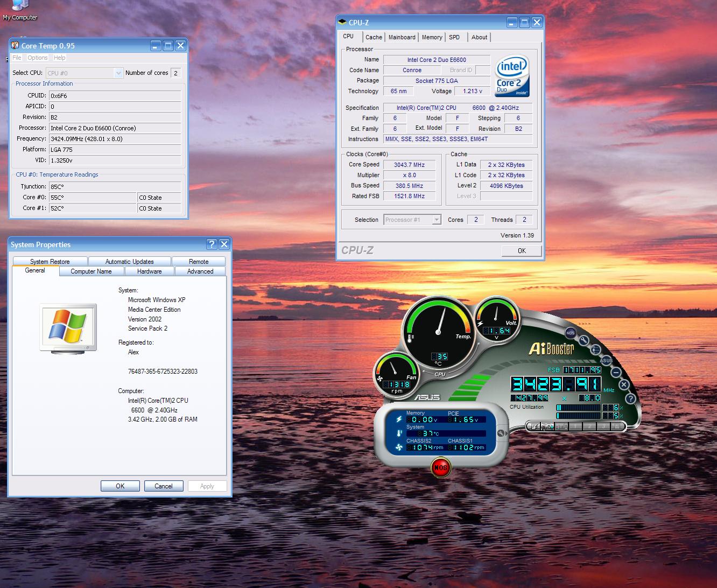717x588 pixels.
Task: Open AI Booster help question mark icon
Action: (631, 398)
